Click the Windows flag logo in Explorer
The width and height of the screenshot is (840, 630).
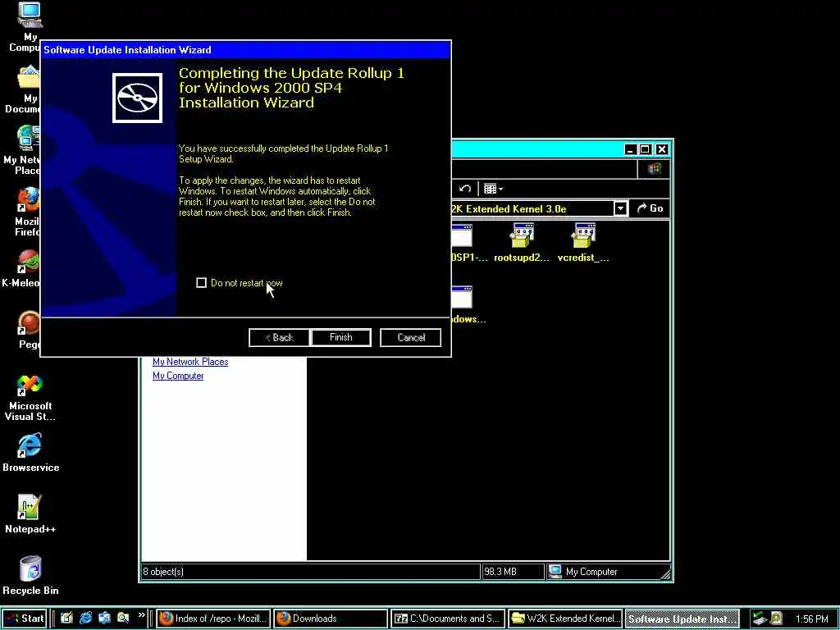point(654,169)
